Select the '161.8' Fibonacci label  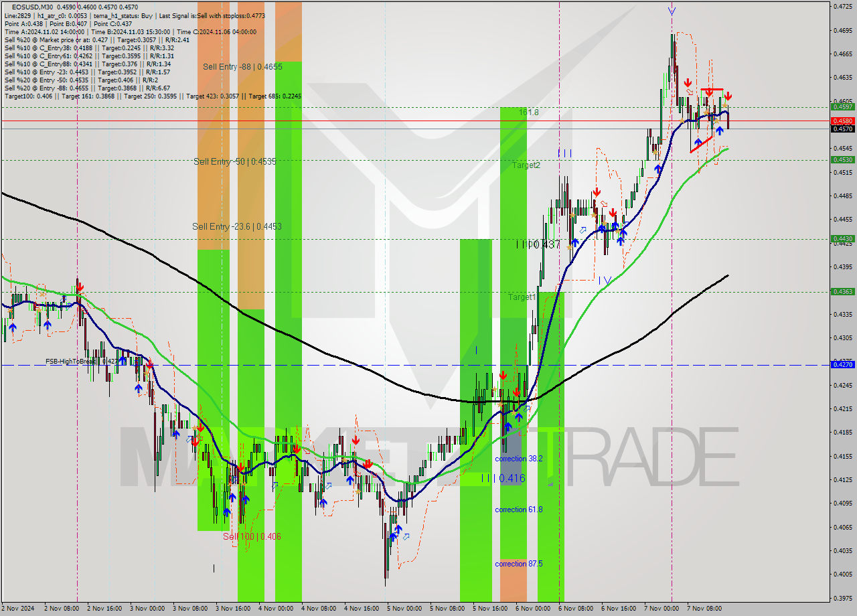tap(528, 112)
